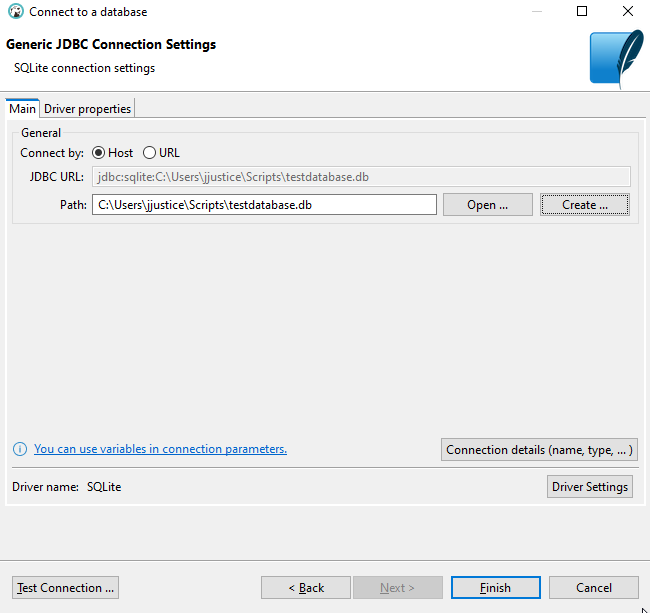The image size is (650, 613).
Task: Go back with the < Back button
Action: tap(306, 588)
